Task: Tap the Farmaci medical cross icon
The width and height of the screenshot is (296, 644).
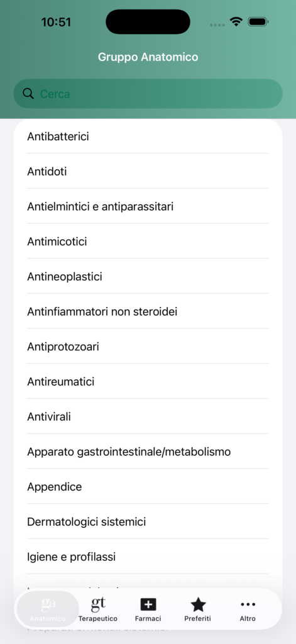Action: coord(148,604)
